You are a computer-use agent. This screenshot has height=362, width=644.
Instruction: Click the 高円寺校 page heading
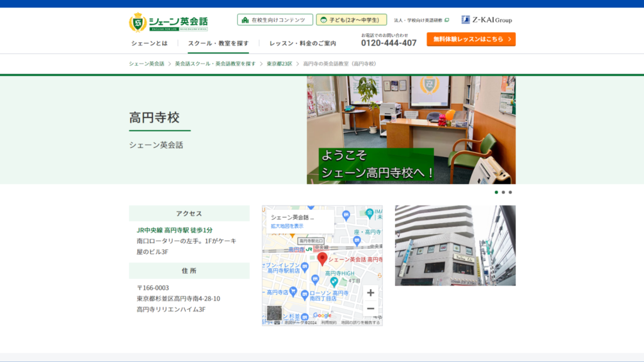click(155, 118)
